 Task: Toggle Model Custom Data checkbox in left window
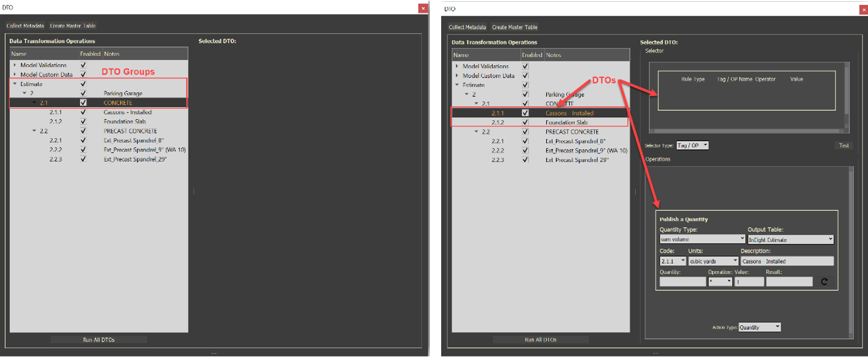[x=83, y=75]
